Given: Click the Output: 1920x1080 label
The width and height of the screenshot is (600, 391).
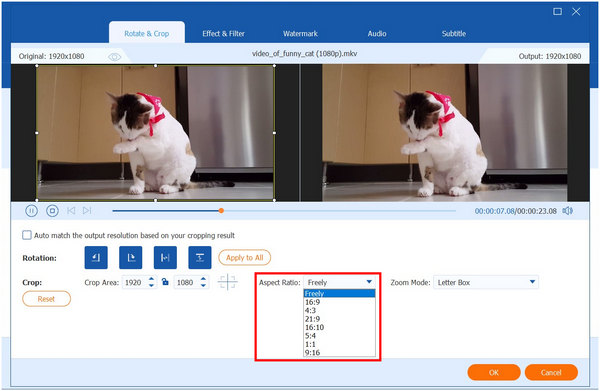Looking at the screenshot, I should click(x=549, y=56).
